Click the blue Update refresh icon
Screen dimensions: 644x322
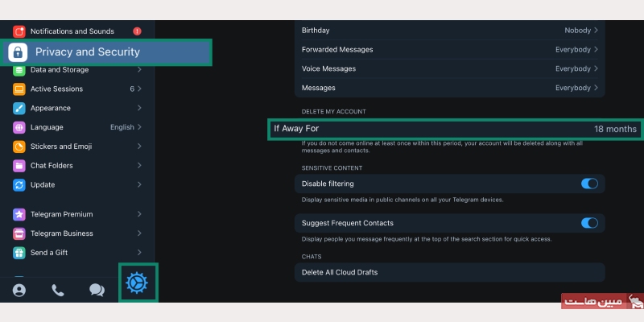pos(19,185)
